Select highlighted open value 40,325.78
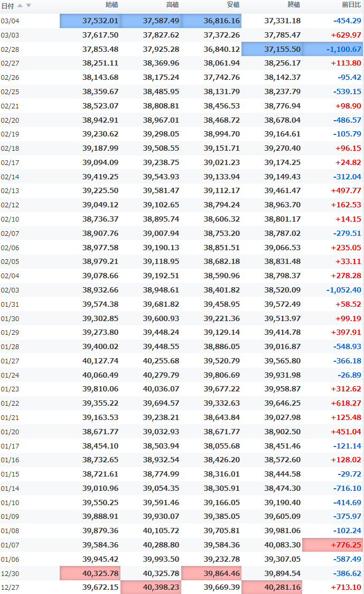Viewport: 364px width, 594px height. [90, 573]
